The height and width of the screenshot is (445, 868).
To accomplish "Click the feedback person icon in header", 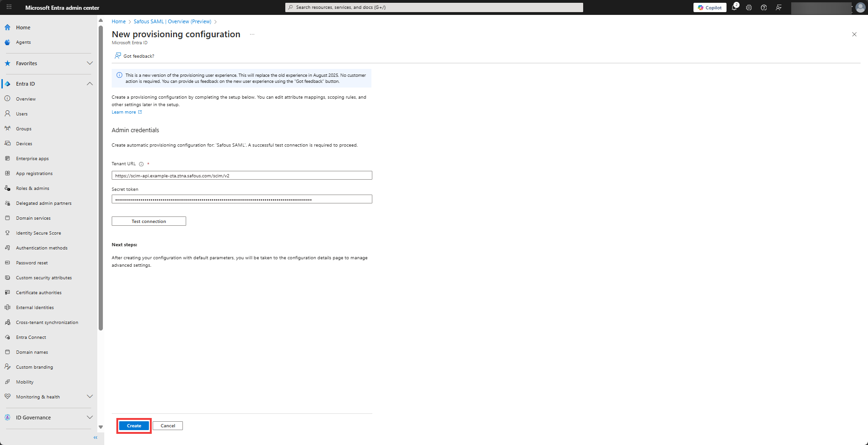I will (x=779, y=7).
